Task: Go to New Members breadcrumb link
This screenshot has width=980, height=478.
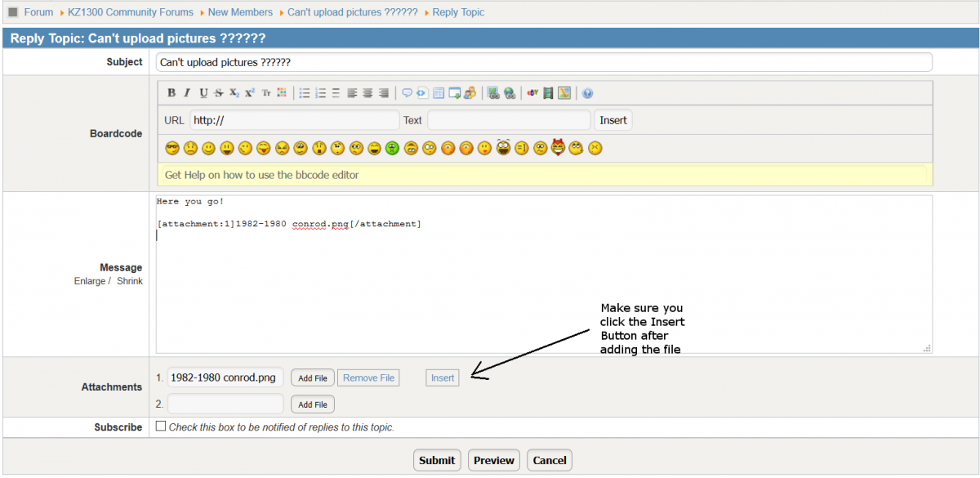Action: [x=240, y=12]
